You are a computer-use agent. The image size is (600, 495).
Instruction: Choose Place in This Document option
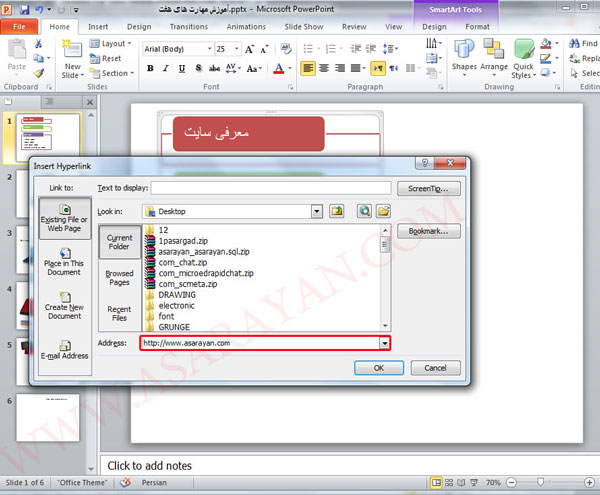63,262
